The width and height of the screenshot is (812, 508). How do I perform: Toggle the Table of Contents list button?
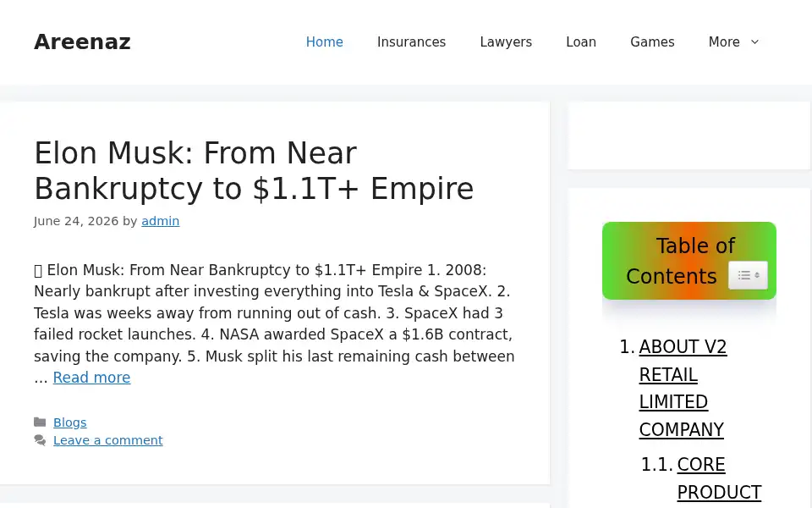tap(748, 275)
